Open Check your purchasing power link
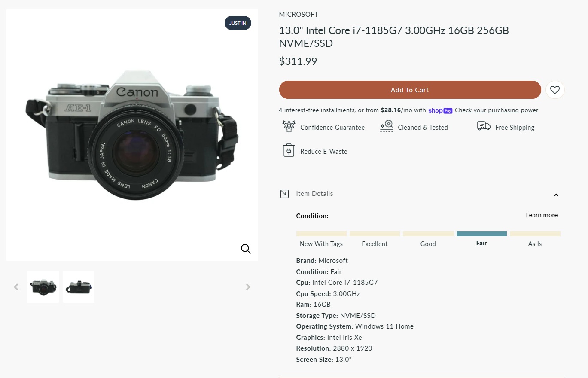This screenshot has height=378, width=588. pos(496,110)
